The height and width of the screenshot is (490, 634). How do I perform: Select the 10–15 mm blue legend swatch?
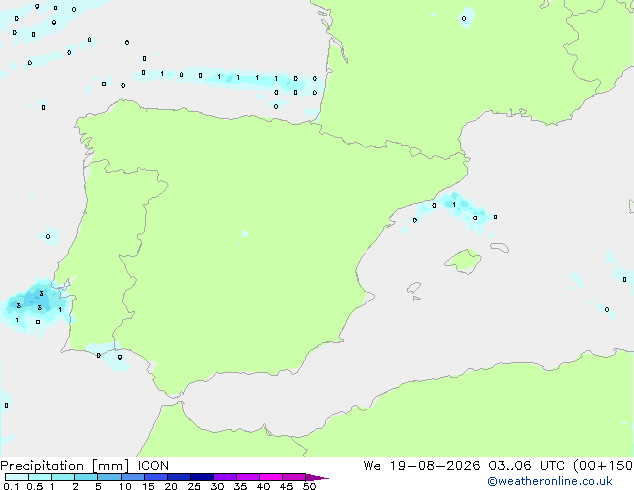coord(132,477)
